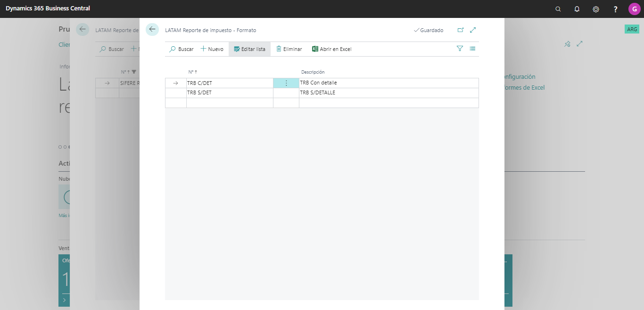The image size is (644, 310).
Task: Toggle the filter pane funnel icon
Action: [x=460, y=49]
